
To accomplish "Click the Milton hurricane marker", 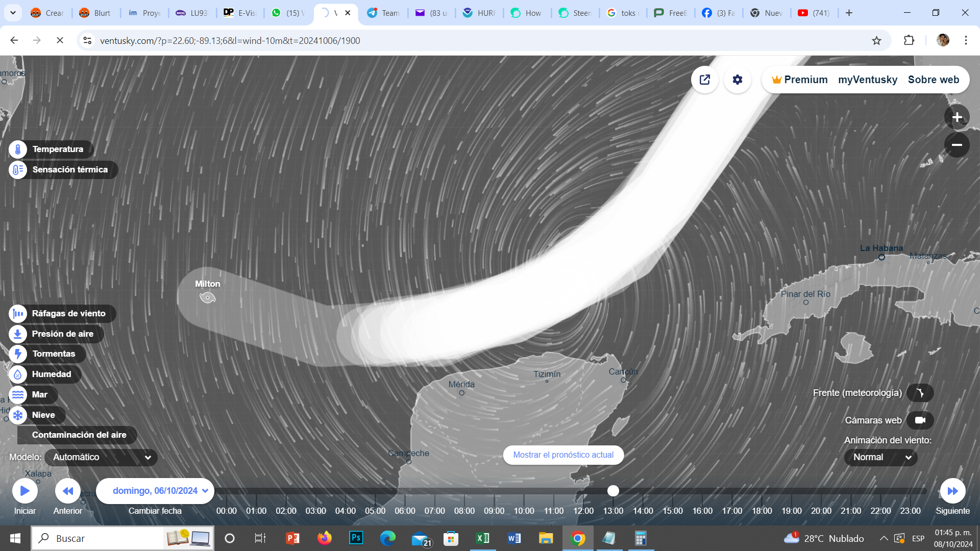I will coord(207,297).
